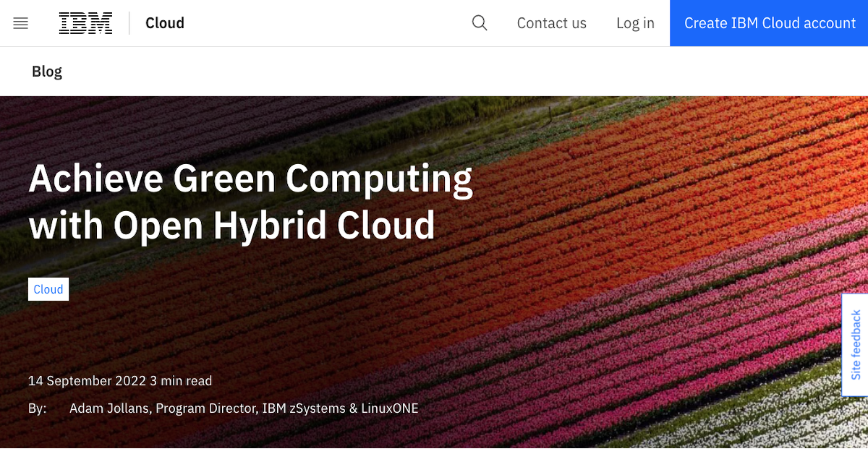Click the IBM logo
This screenshot has width=868, height=454.
[85, 23]
